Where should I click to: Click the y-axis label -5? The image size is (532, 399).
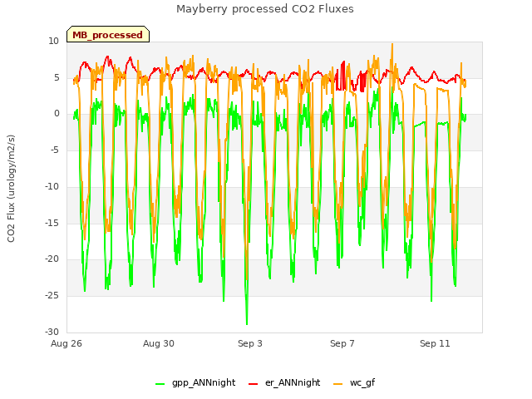click(55, 150)
